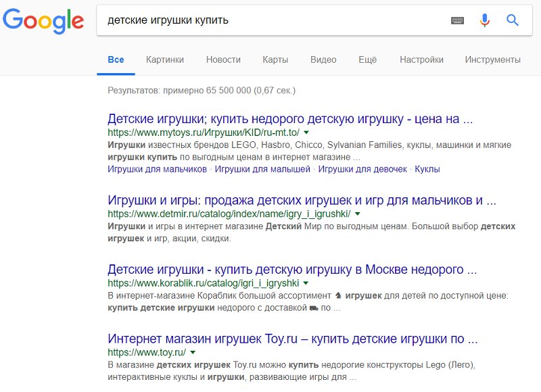Open sitelink Игрушки для малышей
The width and height of the screenshot is (541, 392).
point(262,169)
